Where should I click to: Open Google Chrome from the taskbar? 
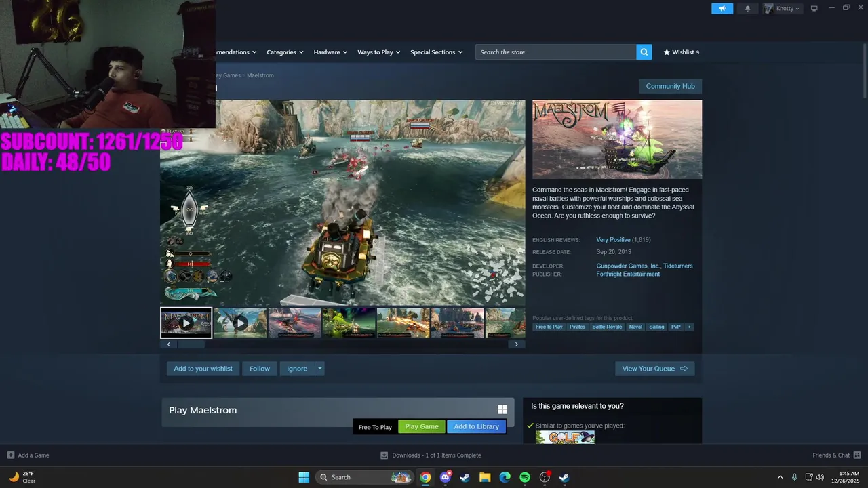pos(425,477)
